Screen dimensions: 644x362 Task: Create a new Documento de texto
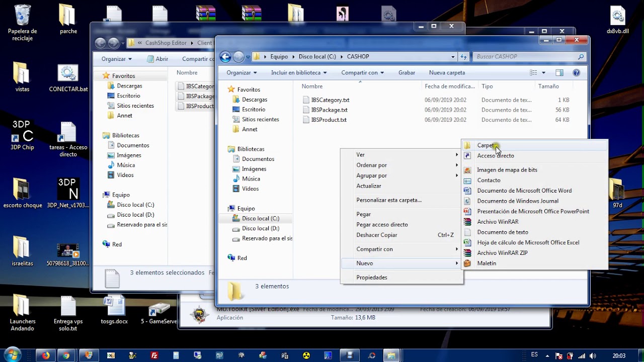tap(534, 232)
